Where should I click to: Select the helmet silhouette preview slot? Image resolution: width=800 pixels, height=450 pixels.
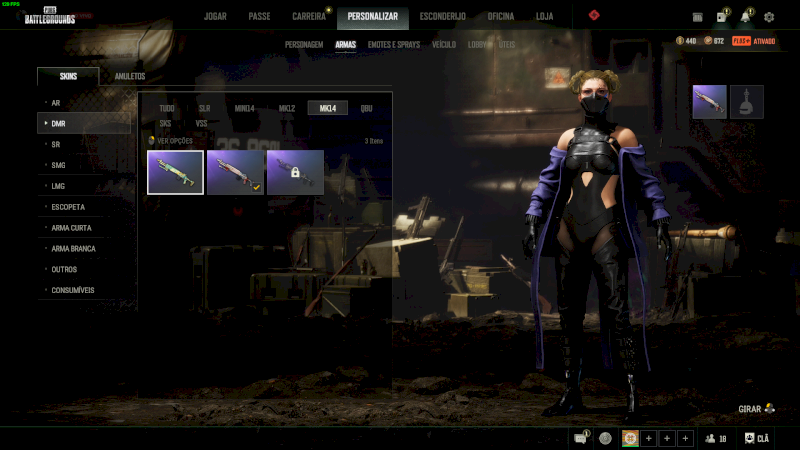point(746,102)
